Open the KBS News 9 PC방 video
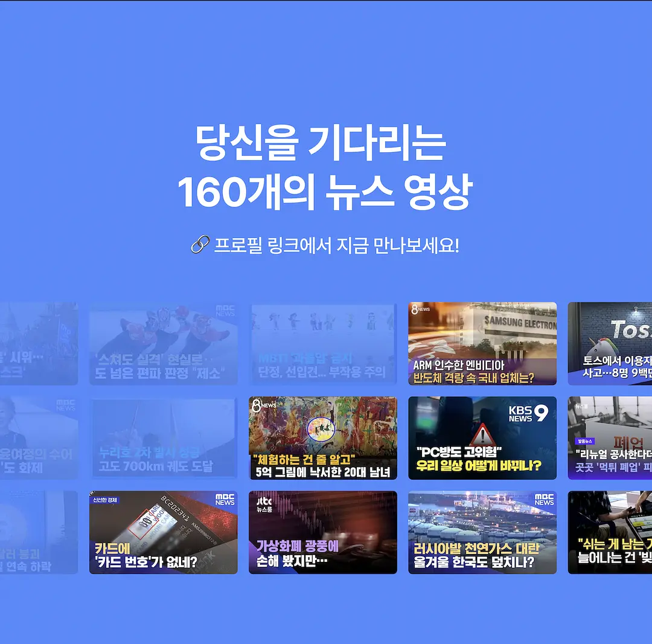652x644 pixels. pos(482,438)
